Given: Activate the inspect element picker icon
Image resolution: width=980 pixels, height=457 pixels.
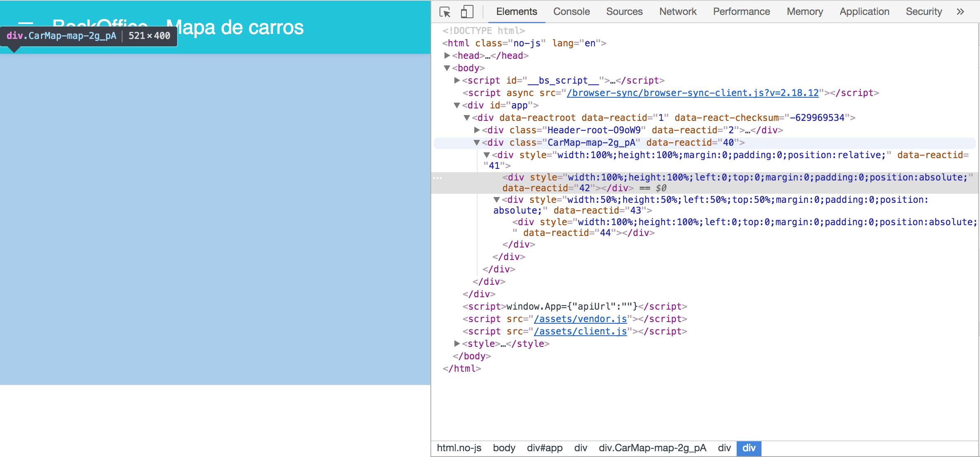Looking at the screenshot, I should pos(445,12).
